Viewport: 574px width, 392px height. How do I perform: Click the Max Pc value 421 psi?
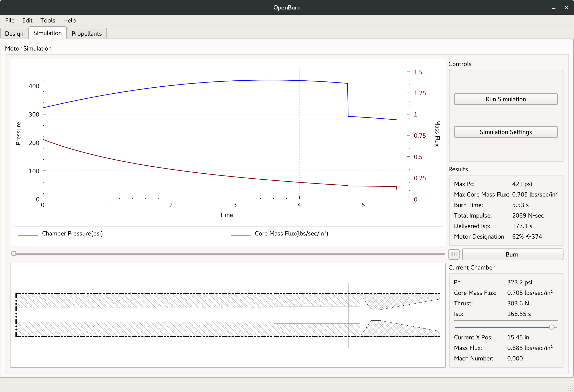[522, 184]
